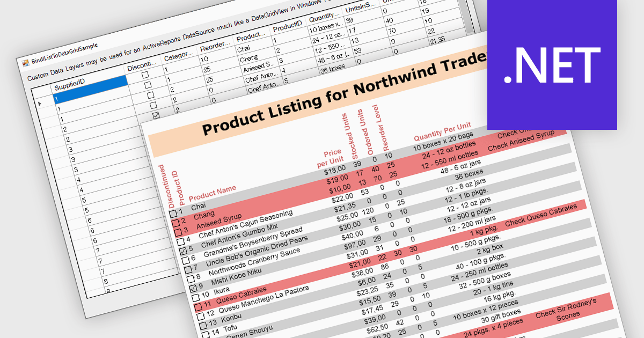Toggle the Chai checkbox in the report

coord(173,214)
